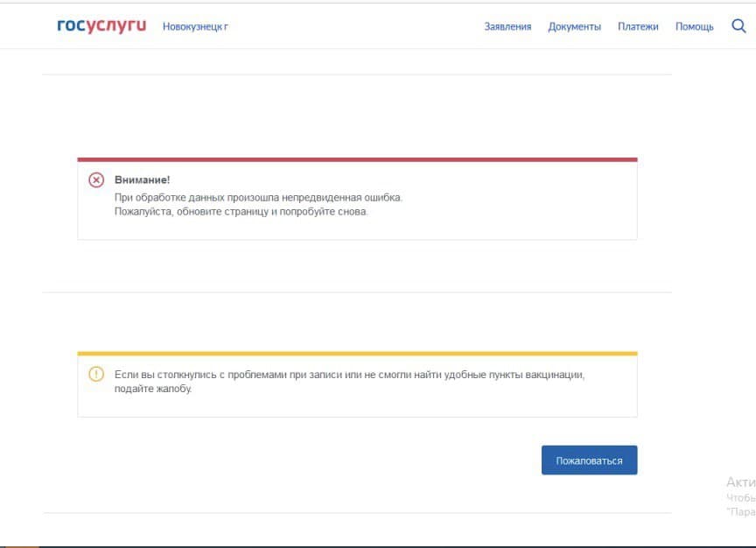This screenshot has height=548, width=756.
Task: Click the yellow warning exclamation icon
Action: pos(96,374)
